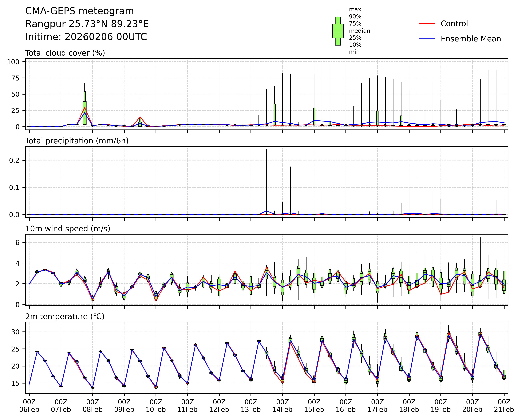Click the red Control legend line
The image size is (521, 420).
[427, 24]
